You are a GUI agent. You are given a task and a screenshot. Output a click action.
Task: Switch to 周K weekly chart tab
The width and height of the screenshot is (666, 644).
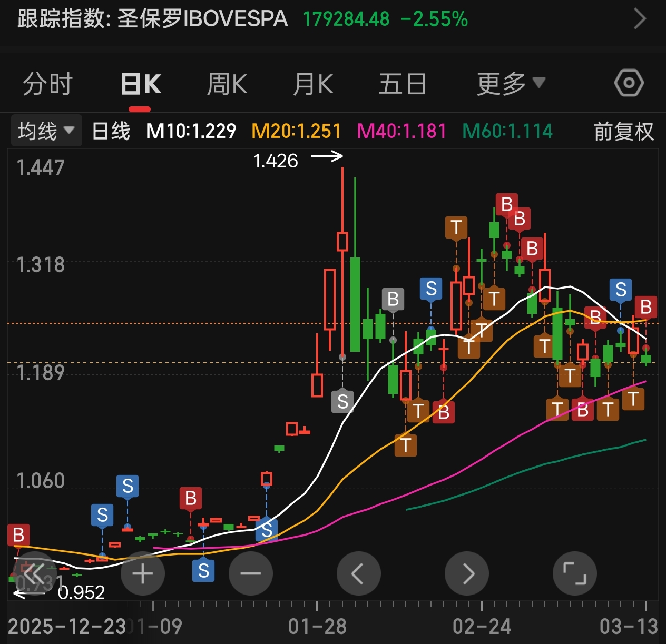(x=227, y=84)
